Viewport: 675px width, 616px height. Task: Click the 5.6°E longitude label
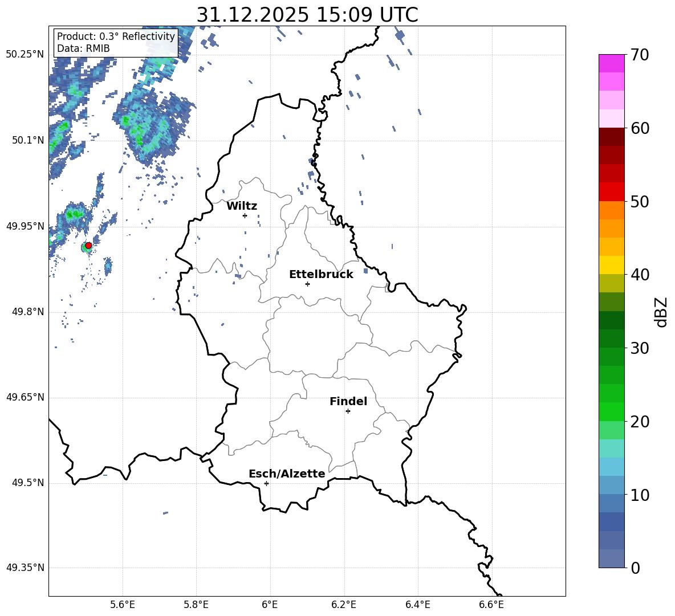[x=123, y=605]
